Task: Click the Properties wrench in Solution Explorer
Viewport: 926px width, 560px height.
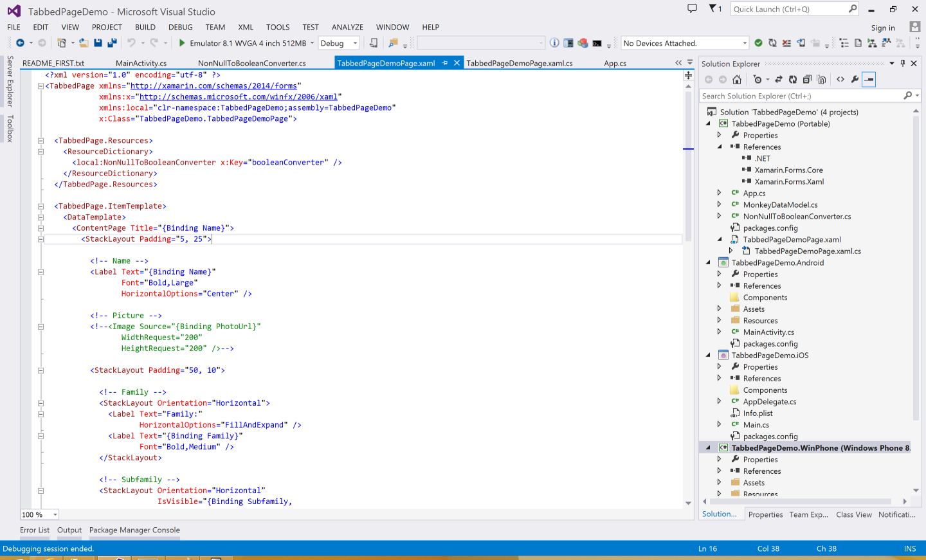Action: pos(855,79)
